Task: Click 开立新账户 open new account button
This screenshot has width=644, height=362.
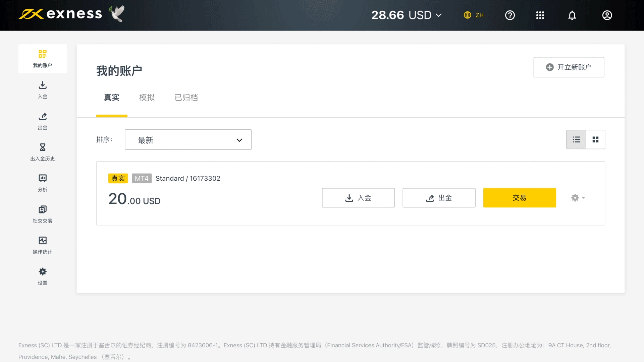Action: point(569,67)
